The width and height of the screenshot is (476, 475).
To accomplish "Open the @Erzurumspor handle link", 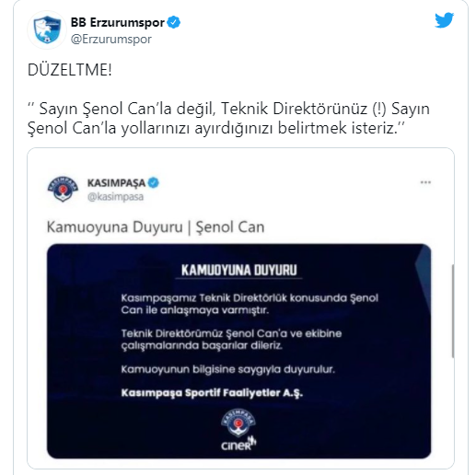I will pyautogui.click(x=111, y=40).
